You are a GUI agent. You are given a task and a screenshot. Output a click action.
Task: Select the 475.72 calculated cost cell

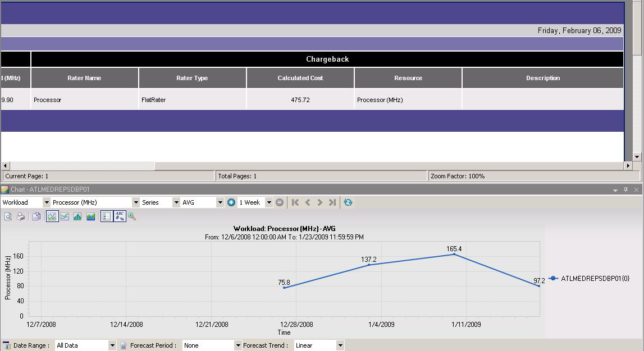(x=300, y=100)
